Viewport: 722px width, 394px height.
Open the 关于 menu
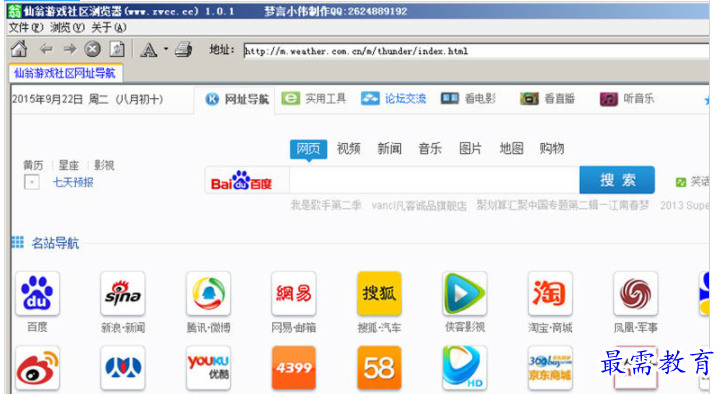[109, 28]
